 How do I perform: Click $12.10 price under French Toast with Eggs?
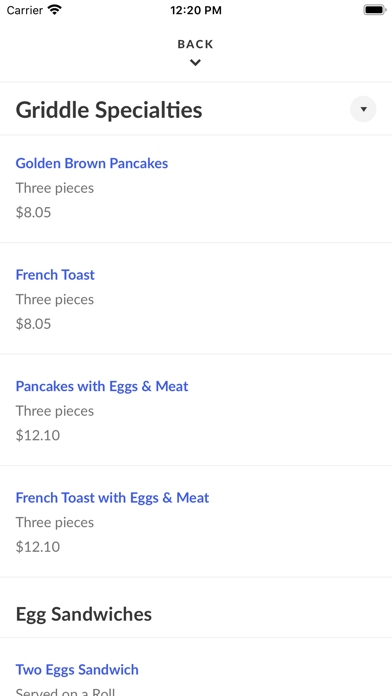pos(38,546)
